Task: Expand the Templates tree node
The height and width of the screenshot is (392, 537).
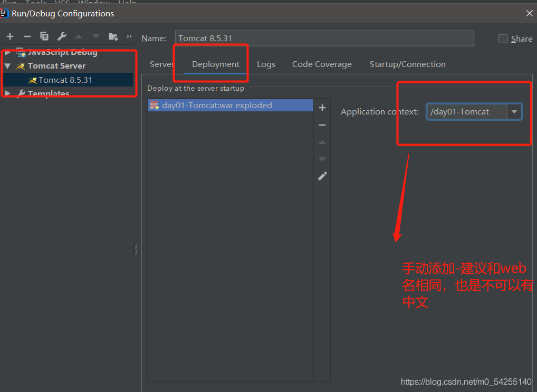Action: (x=7, y=93)
